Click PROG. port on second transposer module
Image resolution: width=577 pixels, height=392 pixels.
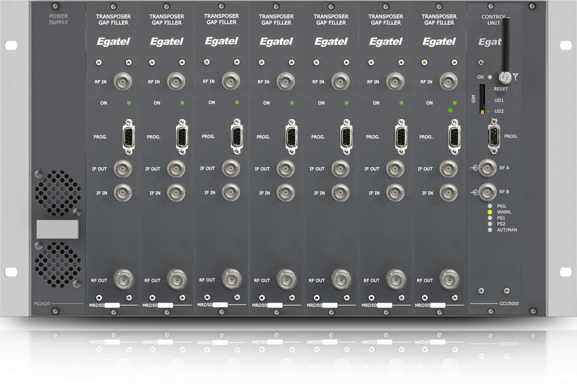182,136
